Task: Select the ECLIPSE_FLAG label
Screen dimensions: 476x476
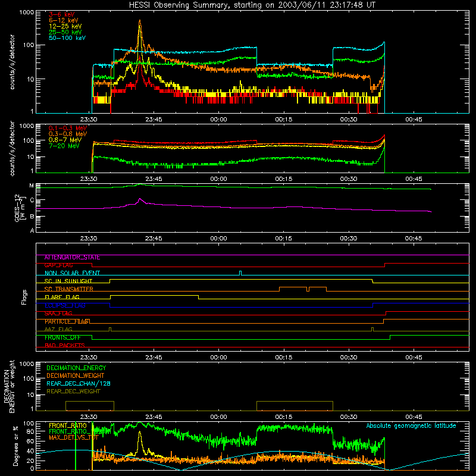Action: [65, 305]
